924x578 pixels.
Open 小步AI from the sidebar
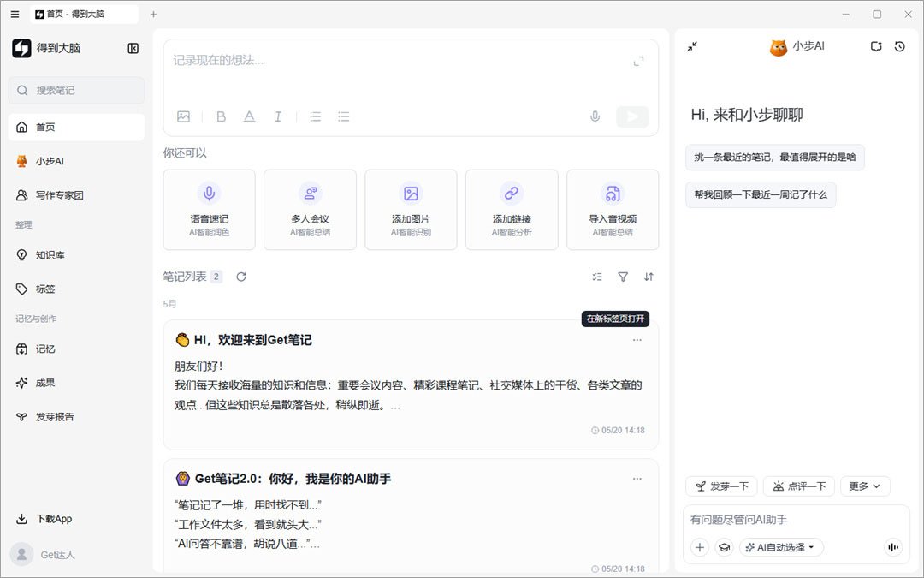pyautogui.click(x=76, y=161)
